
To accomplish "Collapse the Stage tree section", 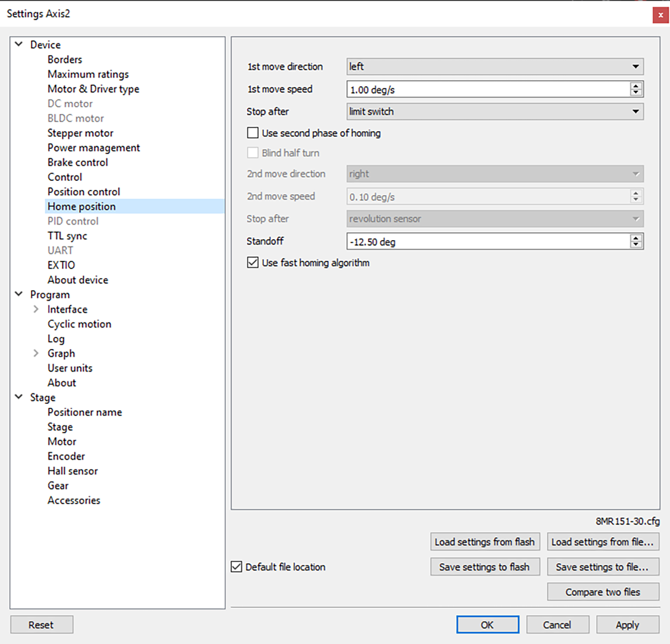I will point(19,397).
